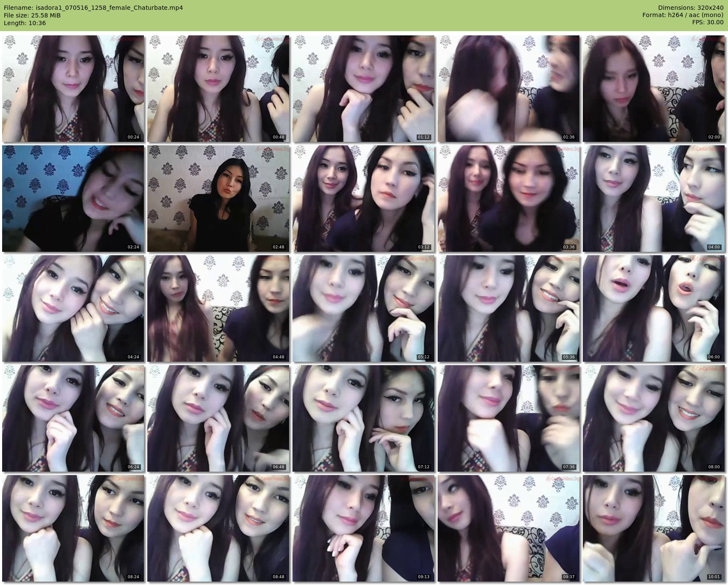Open the wide-shot frame at 02:48
This screenshot has width=728, height=585.
[x=218, y=199]
